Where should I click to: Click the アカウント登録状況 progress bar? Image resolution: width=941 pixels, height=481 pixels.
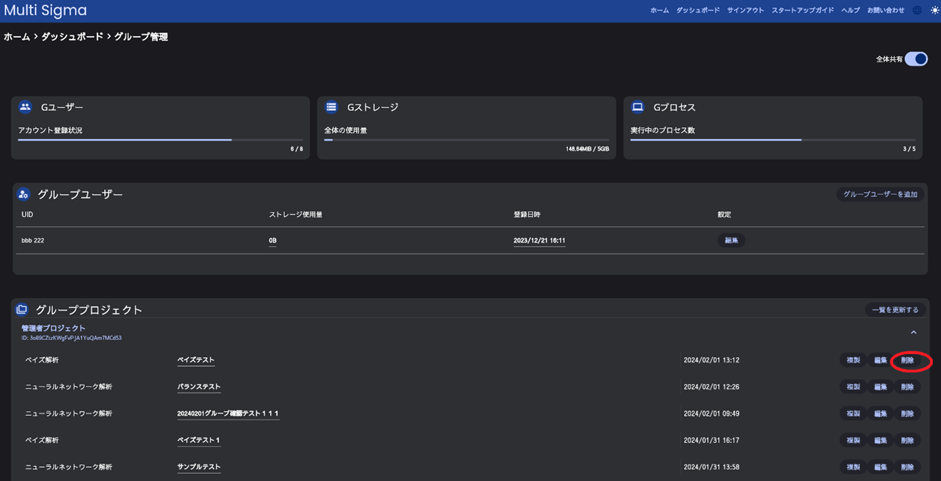tap(160, 140)
